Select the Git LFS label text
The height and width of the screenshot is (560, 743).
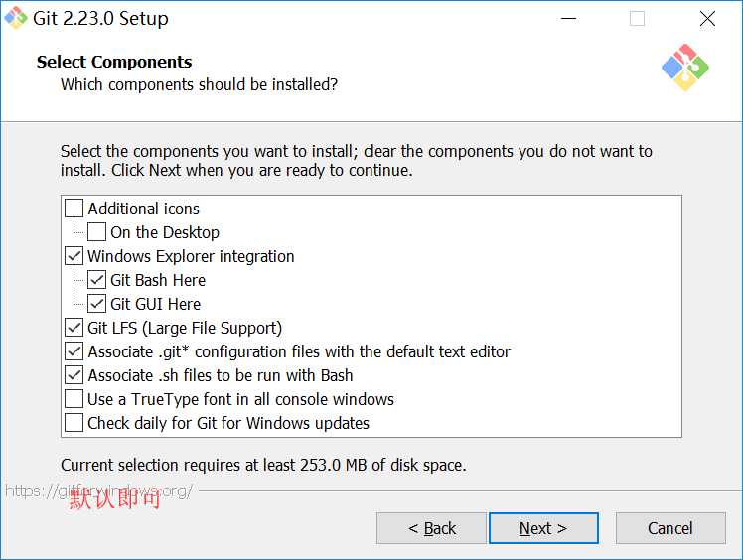coord(185,328)
